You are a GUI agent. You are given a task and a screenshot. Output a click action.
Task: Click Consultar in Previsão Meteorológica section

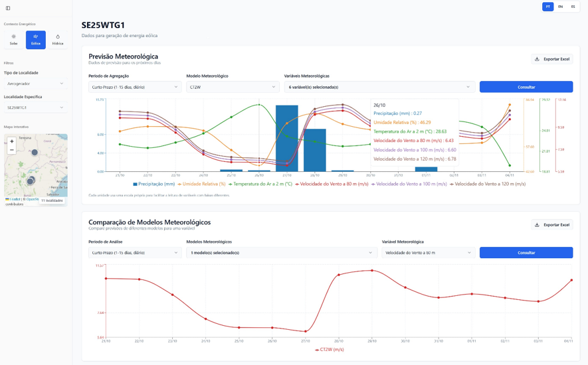tap(526, 87)
